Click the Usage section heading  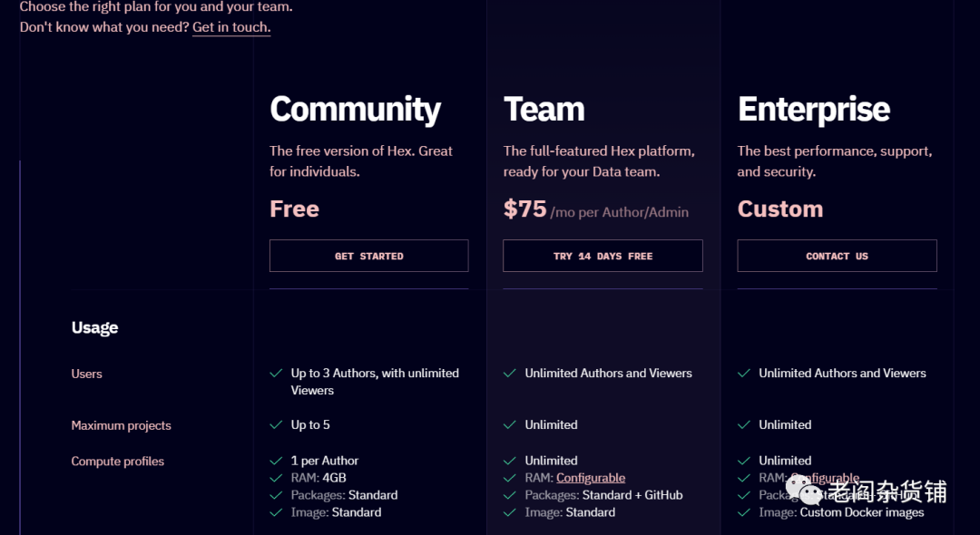(94, 328)
